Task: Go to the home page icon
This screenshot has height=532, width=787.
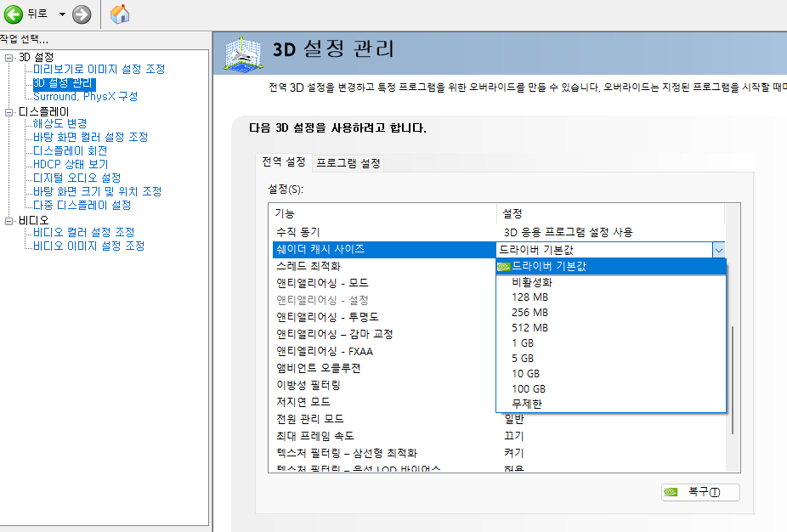Action: [x=120, y=14]
